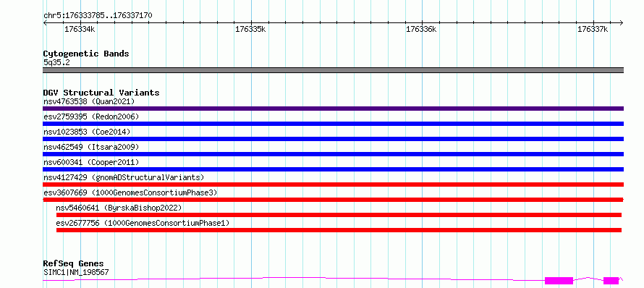The height and width of the screenshot is (288, 644).
Task: Click the 176335k ruler position label
Action: 250,29
